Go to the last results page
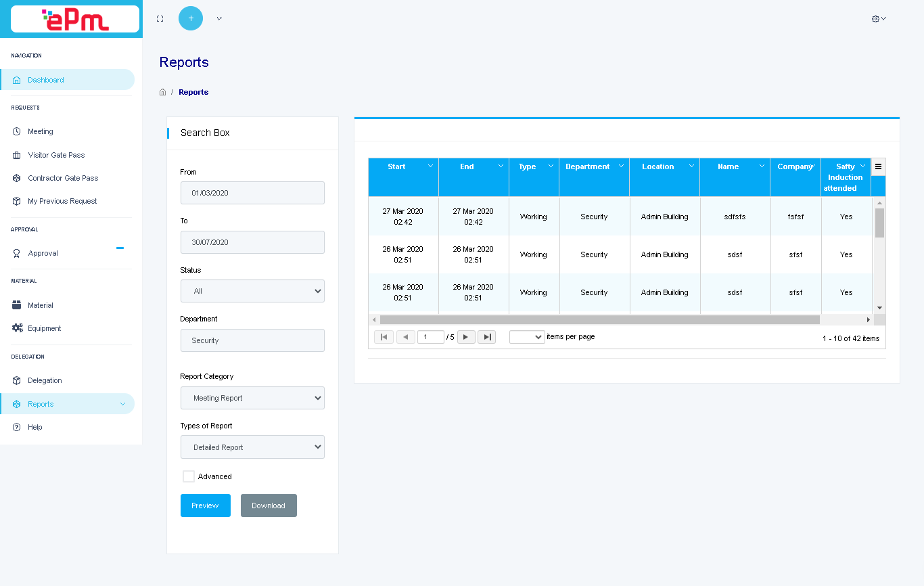 [x=486, y=337]
